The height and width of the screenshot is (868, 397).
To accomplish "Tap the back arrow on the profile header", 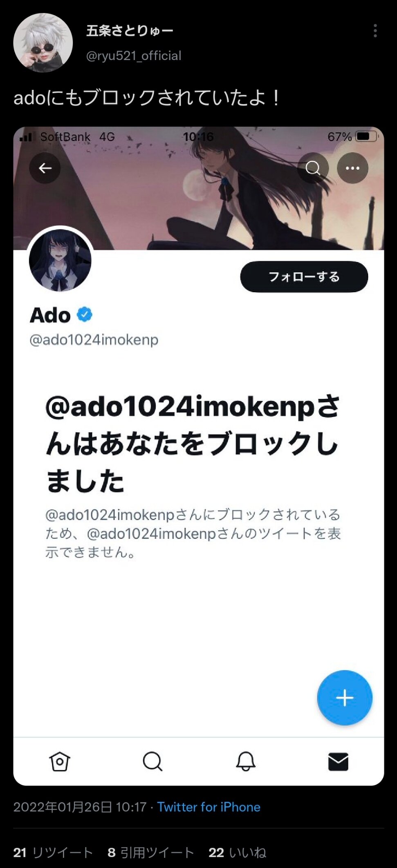I will pyautogui.click(x=45, y=168).
